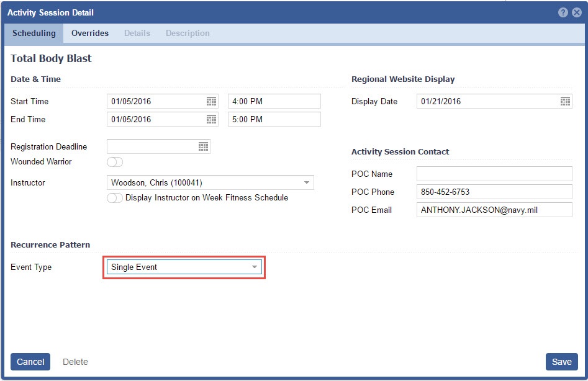Click the POC Name input field
The image size is (588, 381).
(x=494, y=174)
